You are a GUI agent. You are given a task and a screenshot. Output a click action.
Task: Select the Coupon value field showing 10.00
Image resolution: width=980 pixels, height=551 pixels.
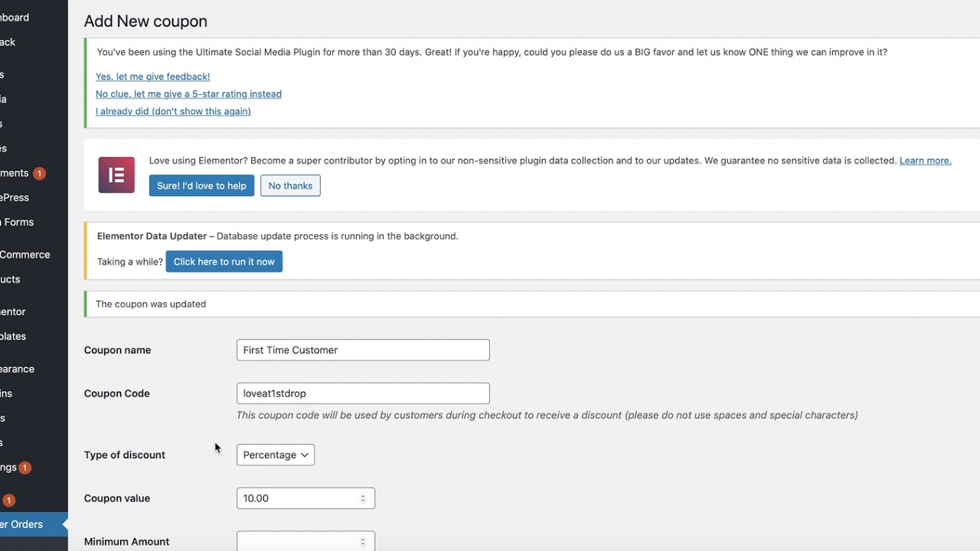(305, 498)
